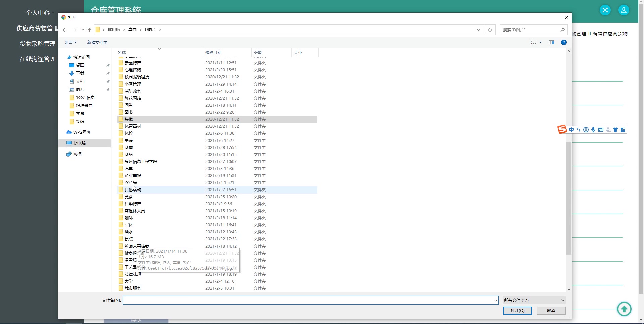Toggle the preview pane icon
Viewport: 644px width, 324px height.
tap(552, 42)
